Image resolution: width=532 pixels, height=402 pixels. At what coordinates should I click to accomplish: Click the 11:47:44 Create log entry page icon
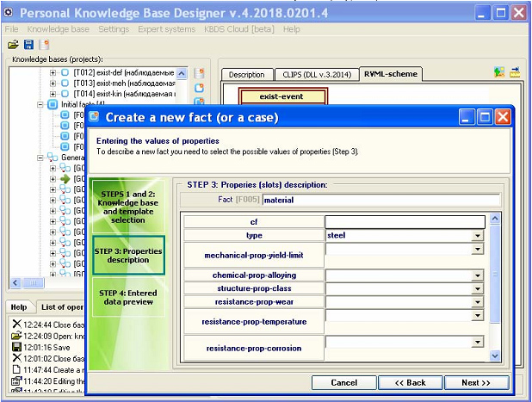pos(16,369)
